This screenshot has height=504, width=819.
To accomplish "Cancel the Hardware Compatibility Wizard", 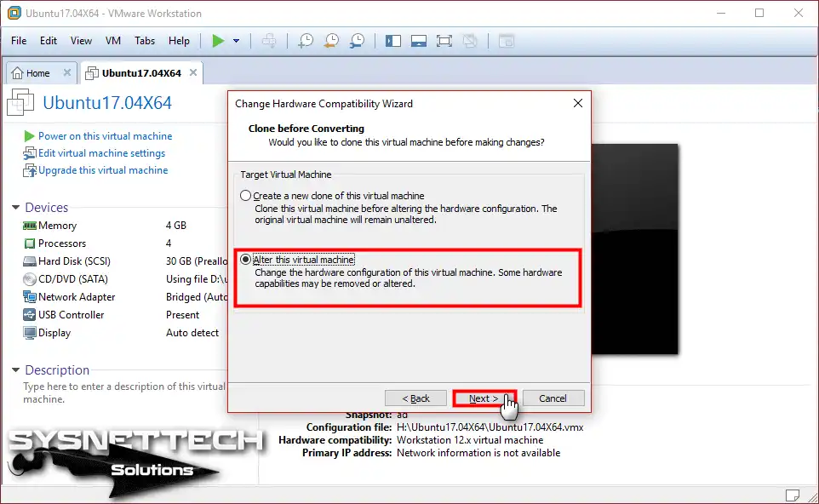I will pyautogui.click(x=553, y=398).
